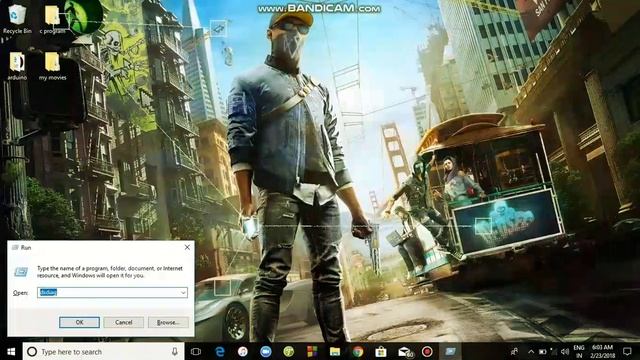Click the battery status tray icon

[542, 351]
